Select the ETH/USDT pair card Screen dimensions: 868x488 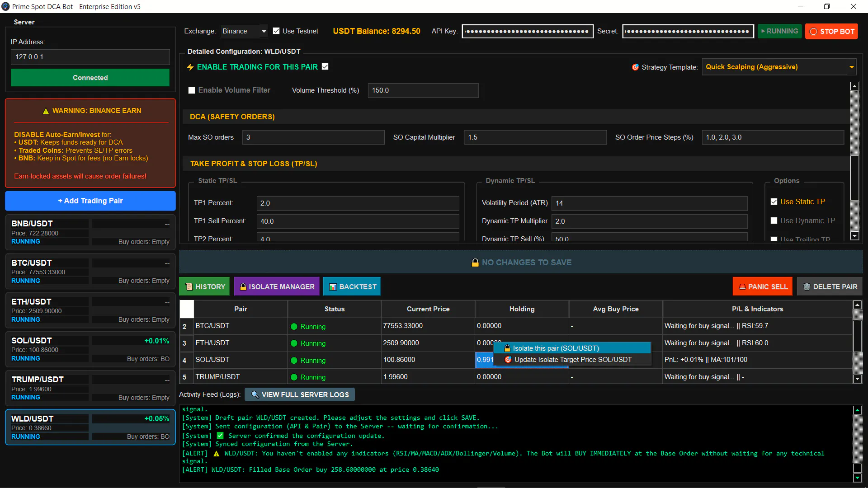90,310
